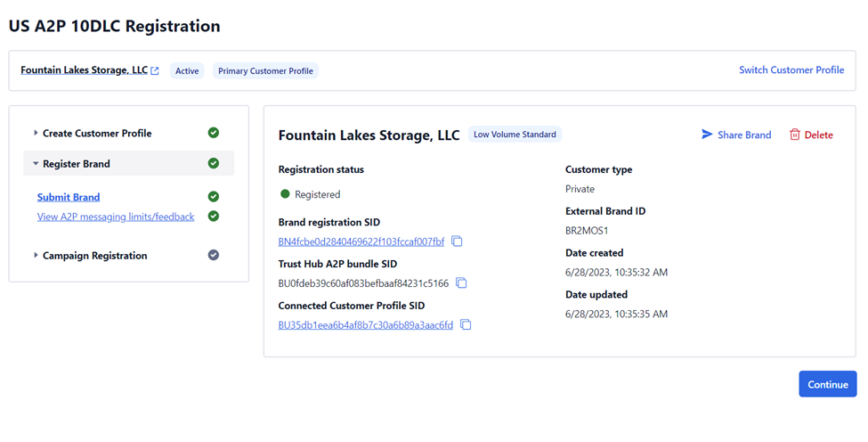
Task: Open View A2P messaging limits/feedback
Action: tap(116, 217)
